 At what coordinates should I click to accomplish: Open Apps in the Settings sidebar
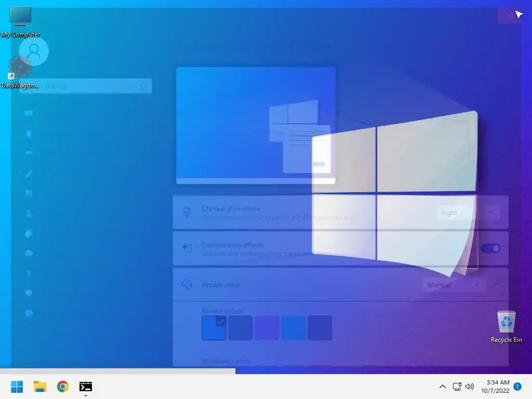point(29,193)
